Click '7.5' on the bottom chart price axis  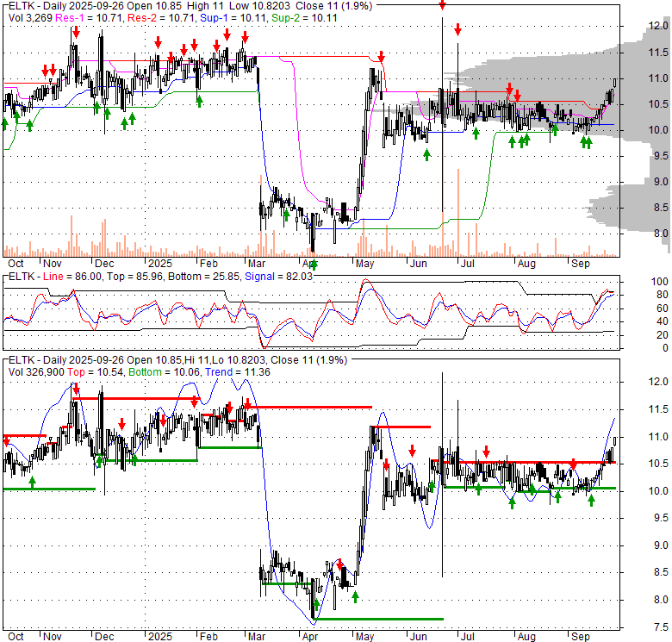coord(661,627)
